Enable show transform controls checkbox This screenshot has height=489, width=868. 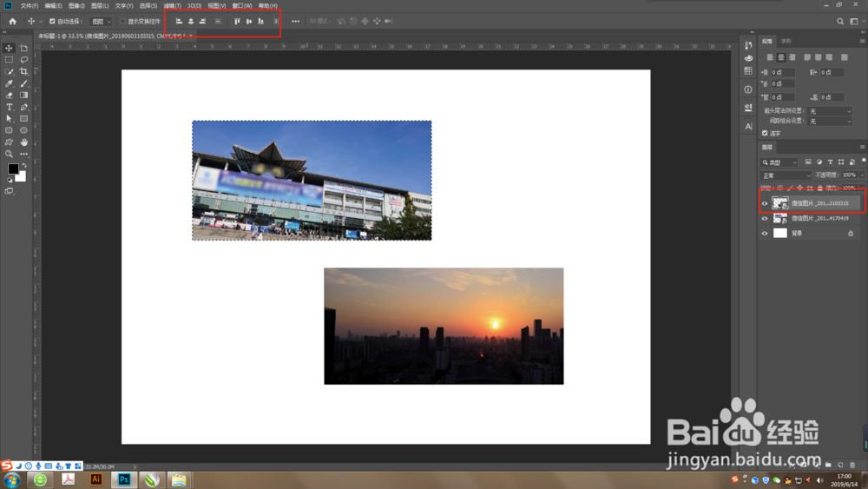123,22
